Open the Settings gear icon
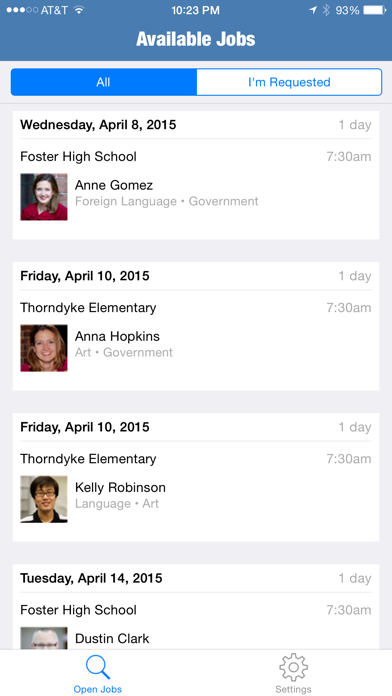The height and width of the screenshot is (696, 392). pos(293,668)
